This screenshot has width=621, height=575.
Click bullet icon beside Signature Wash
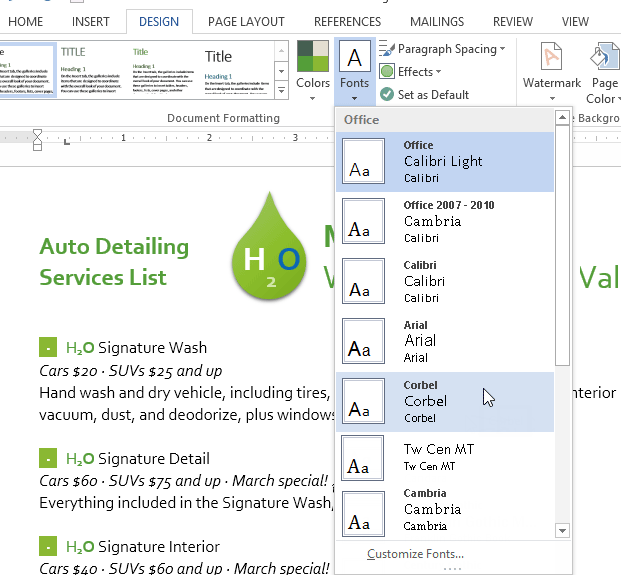[48, 347]
